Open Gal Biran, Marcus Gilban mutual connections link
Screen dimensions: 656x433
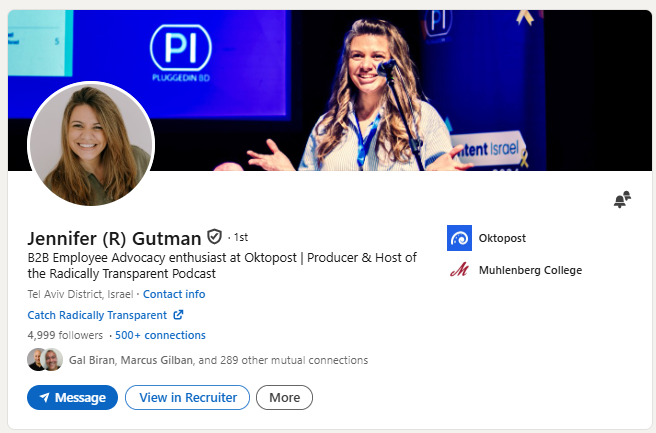(x=218, y=360)
